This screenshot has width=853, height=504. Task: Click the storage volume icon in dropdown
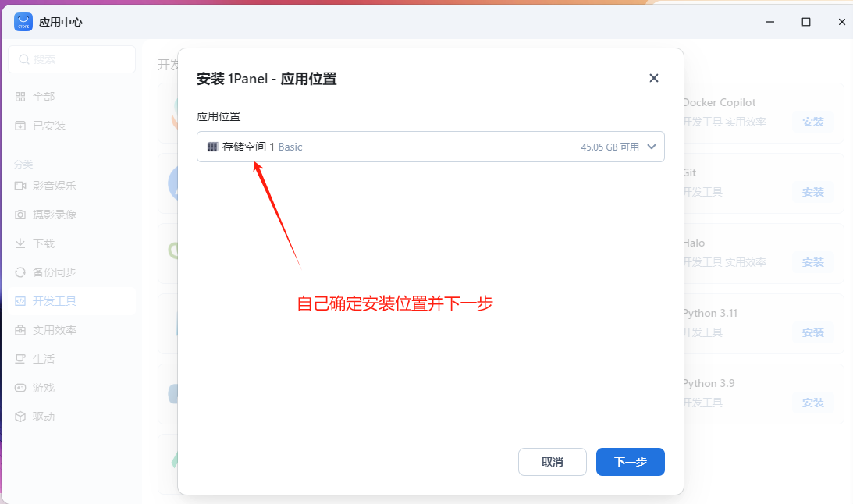coord(212,147)
